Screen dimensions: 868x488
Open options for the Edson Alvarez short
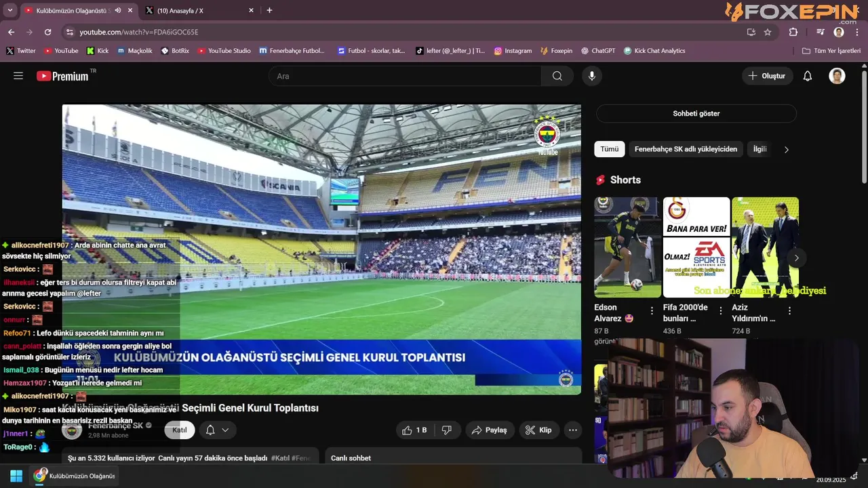[x=652, y=311]
